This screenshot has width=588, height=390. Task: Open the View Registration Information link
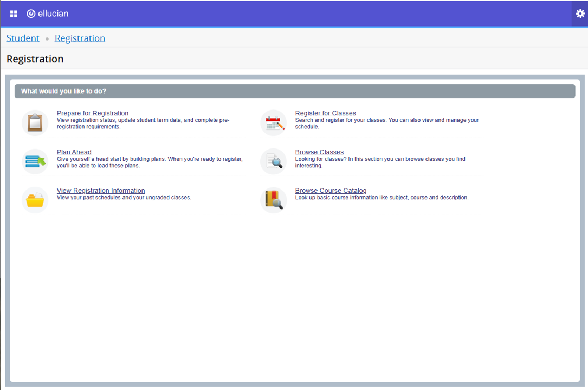pyautogui.click(x=101, y=191)
